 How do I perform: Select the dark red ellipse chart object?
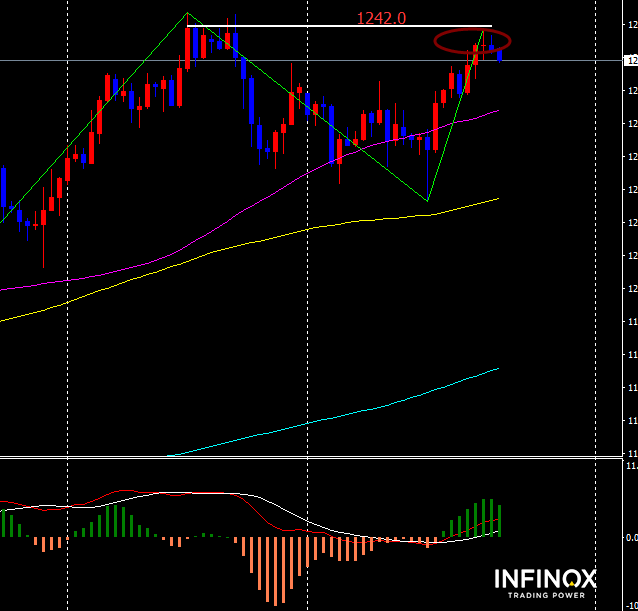click(x=472, y=41)
